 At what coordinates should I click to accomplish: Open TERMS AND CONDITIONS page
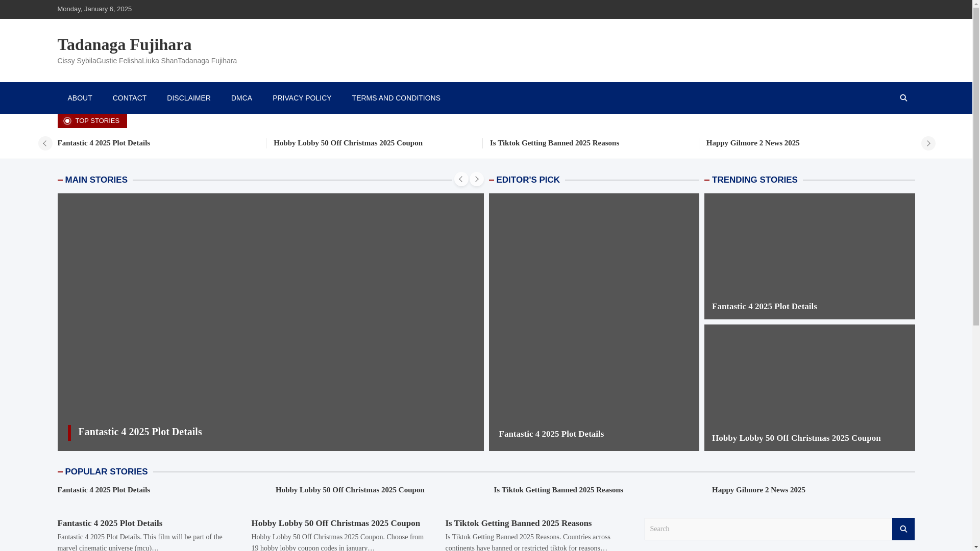(x=396, y=98)
